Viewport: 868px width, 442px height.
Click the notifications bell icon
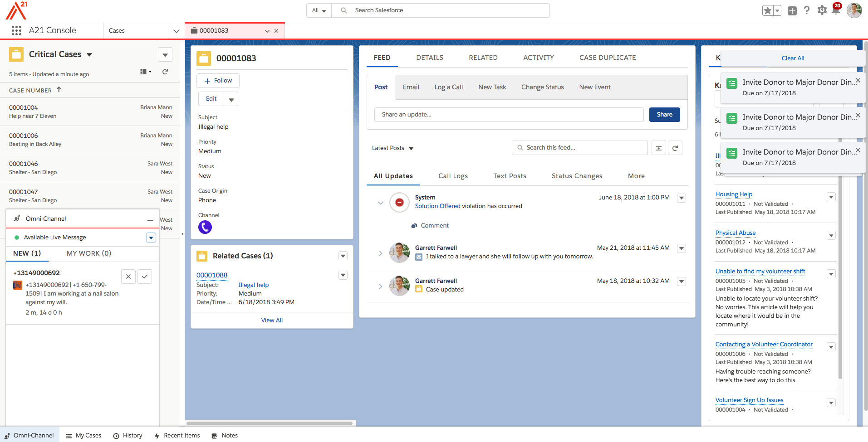[836, 10]
